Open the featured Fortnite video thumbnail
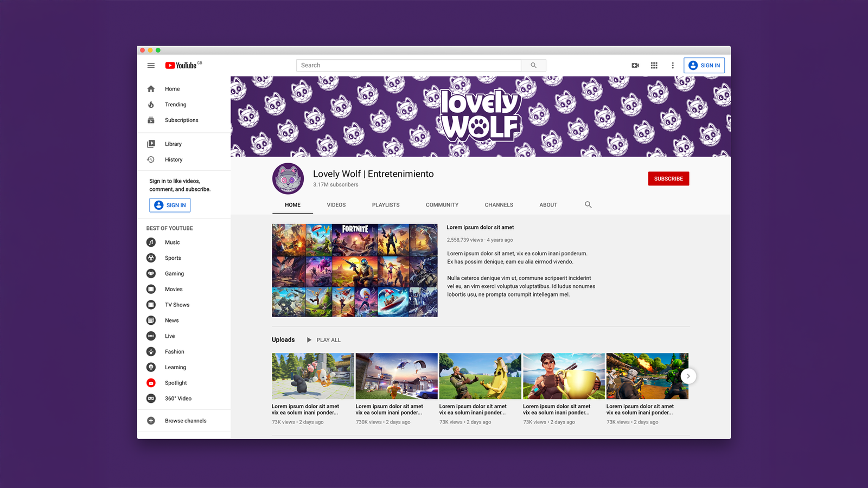This screenshot has width=868, height=488. [355, 270]
